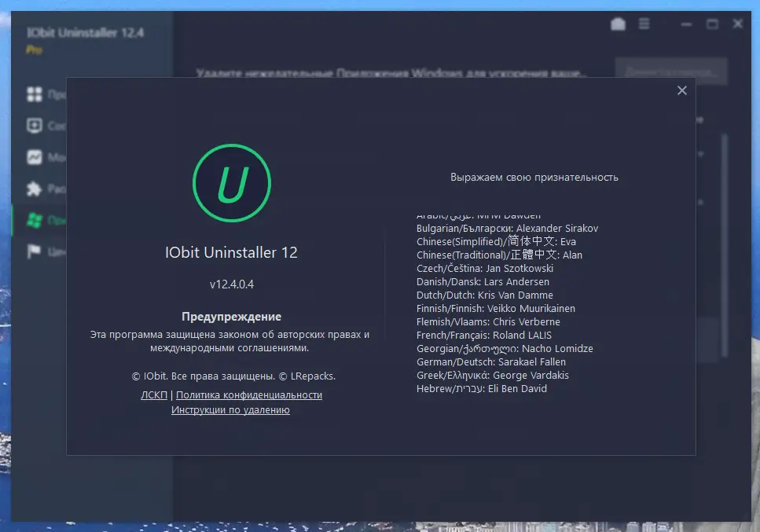Maximize the IObit Uninstaller main window
760x532 pixels.
coord(712,24)
